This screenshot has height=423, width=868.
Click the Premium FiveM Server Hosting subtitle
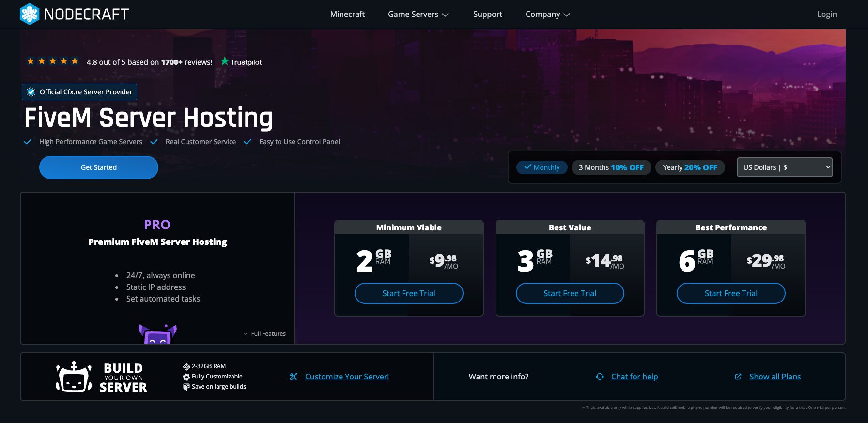click(157, 242)
